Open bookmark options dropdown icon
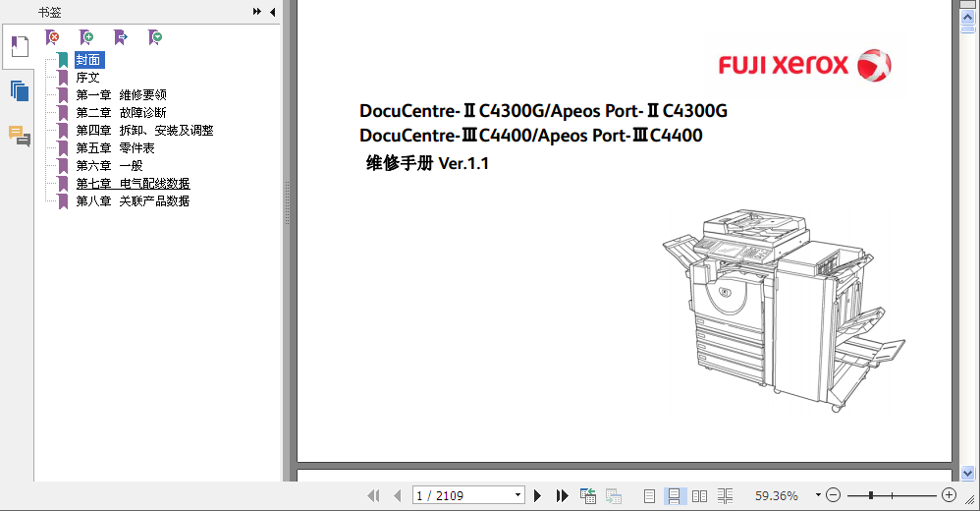The height and width of the screenshot is (511, 980). coord(155,37)
